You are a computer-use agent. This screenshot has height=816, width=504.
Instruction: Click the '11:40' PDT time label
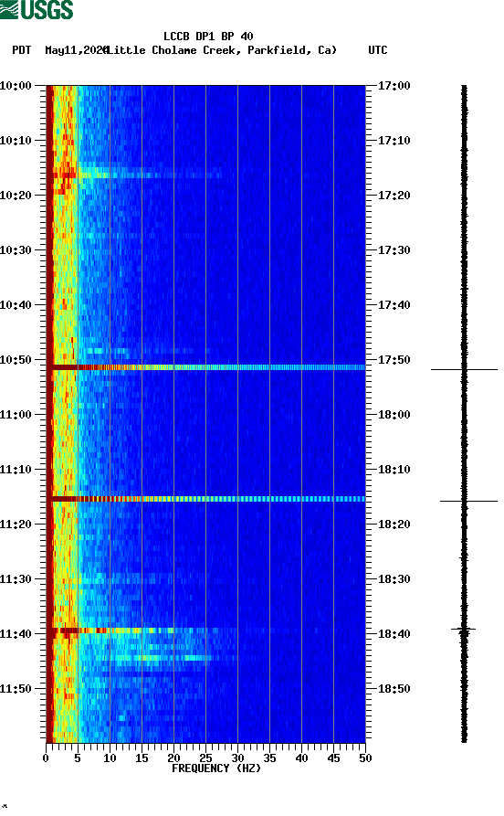pyautogui.click(x=16, y=634)
